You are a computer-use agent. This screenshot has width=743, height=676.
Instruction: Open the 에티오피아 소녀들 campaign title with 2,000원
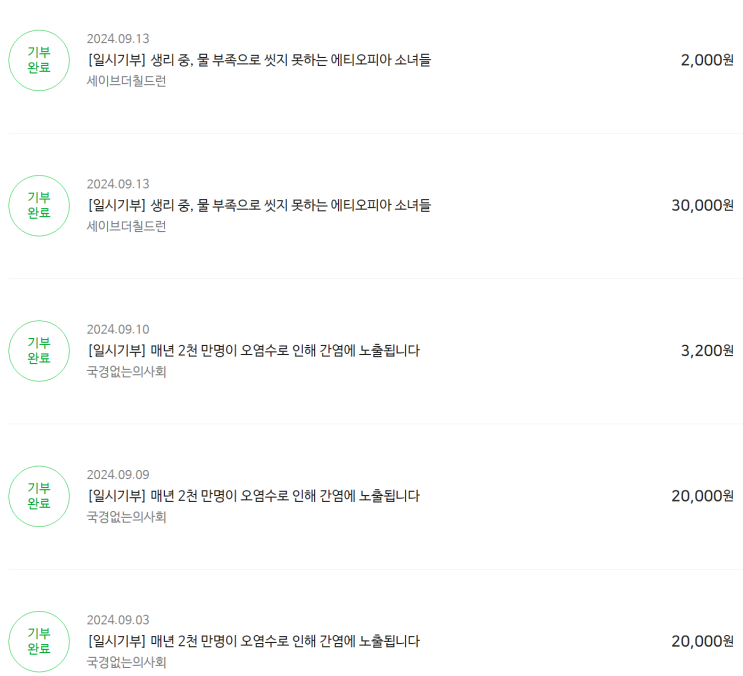click(x=259, y=60)
